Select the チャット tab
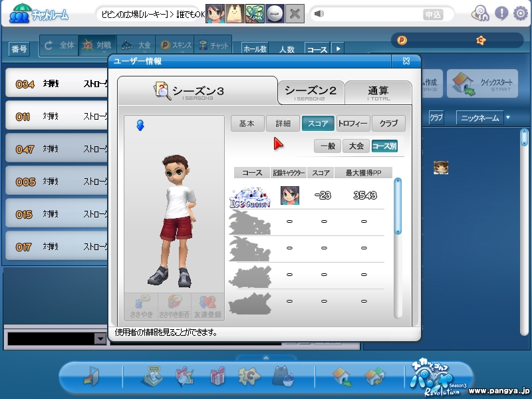Viewport: 532px width, 399px height. coord(213,45)
